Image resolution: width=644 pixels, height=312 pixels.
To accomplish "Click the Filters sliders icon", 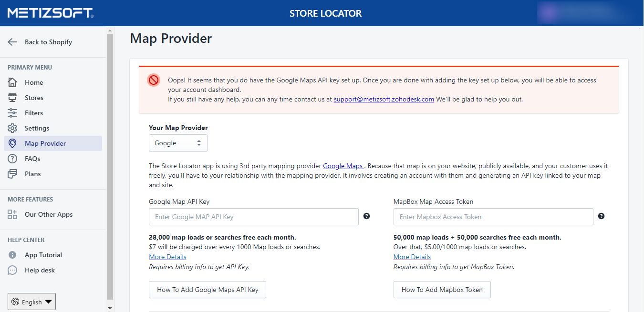I will click(12, 113).
